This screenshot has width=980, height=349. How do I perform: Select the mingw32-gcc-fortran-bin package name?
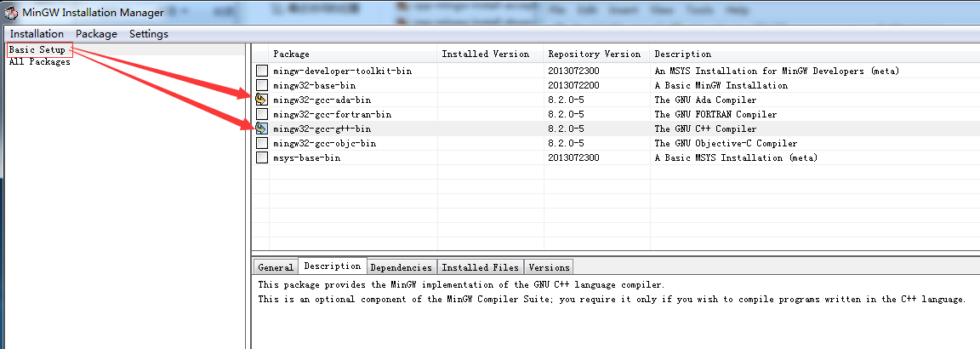pyautogui.click(x=332, y=114)
